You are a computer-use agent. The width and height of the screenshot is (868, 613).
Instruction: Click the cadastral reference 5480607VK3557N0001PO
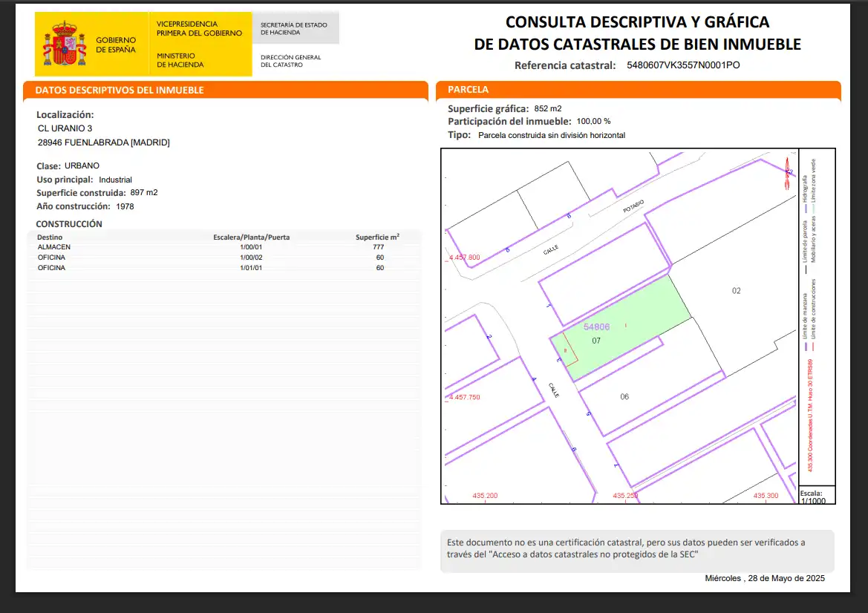coord(683,65)
